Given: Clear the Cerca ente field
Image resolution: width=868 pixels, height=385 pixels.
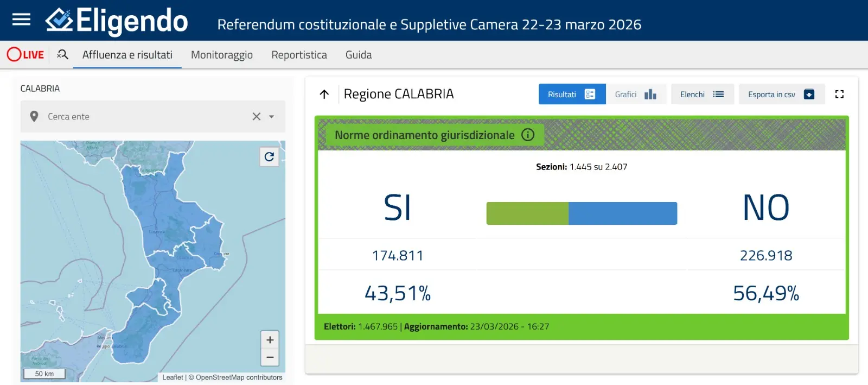Looking at the screenshot, I should pos(257,117).
